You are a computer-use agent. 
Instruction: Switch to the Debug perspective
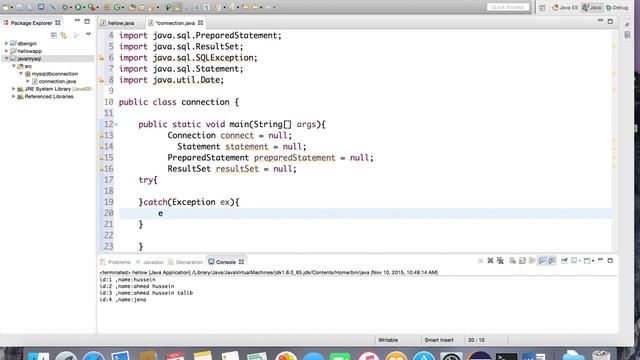pyautogui.click(x=617, y=7)
